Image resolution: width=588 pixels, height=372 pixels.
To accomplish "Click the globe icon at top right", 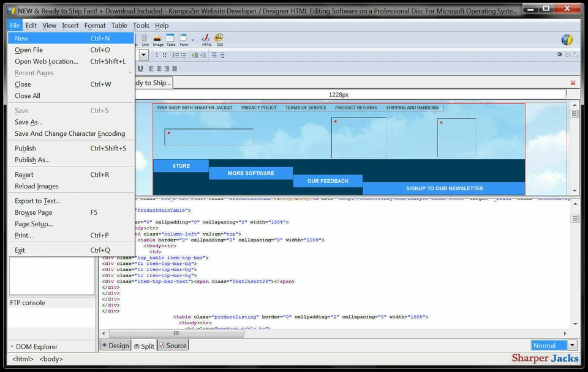I will (x=567, y=39).
